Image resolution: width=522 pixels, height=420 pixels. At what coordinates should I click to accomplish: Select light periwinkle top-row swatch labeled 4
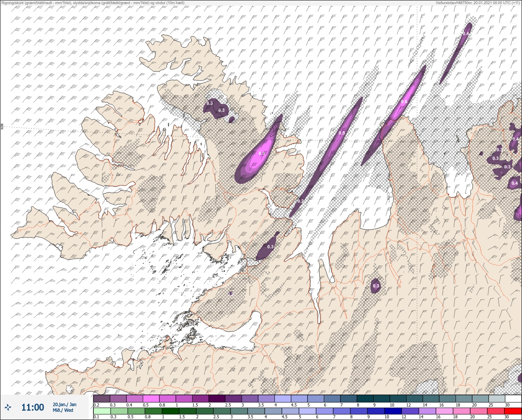pyautogui.click(x=283, y=398)
